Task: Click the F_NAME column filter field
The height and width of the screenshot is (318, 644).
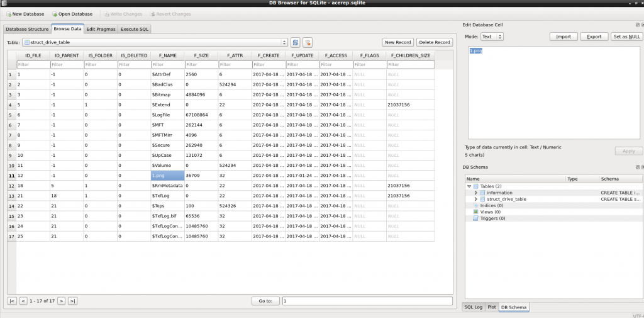Action: [x=167, y=64]
